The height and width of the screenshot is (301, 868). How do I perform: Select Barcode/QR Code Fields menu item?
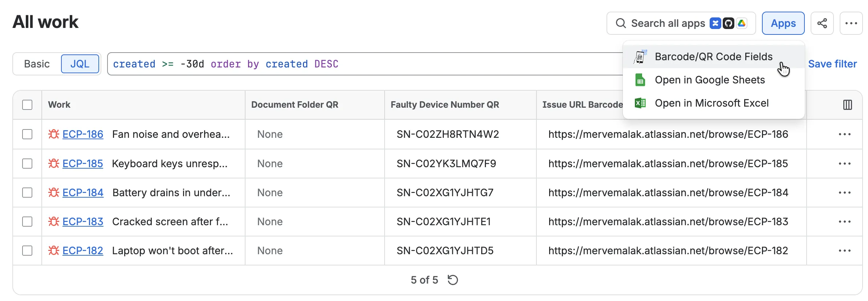tap(714, 57)
